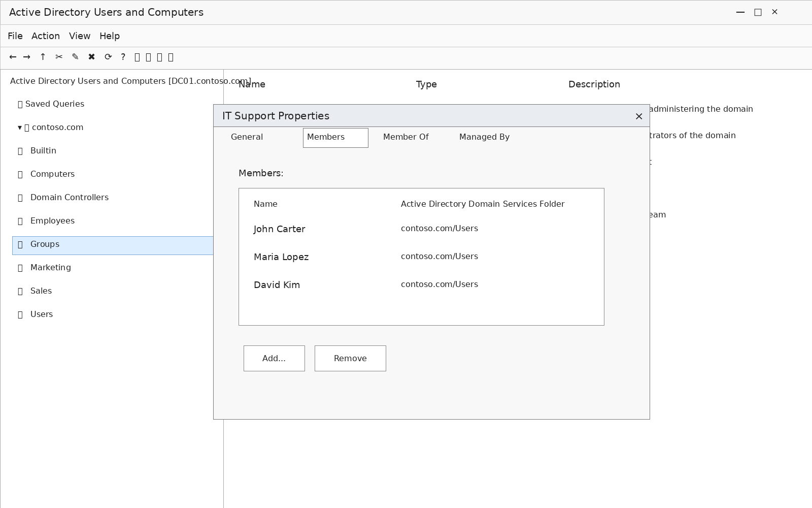This screenshot has width=812, height=508.
Task: Click the Description column header in main window
Action: (x=594, y=84)
